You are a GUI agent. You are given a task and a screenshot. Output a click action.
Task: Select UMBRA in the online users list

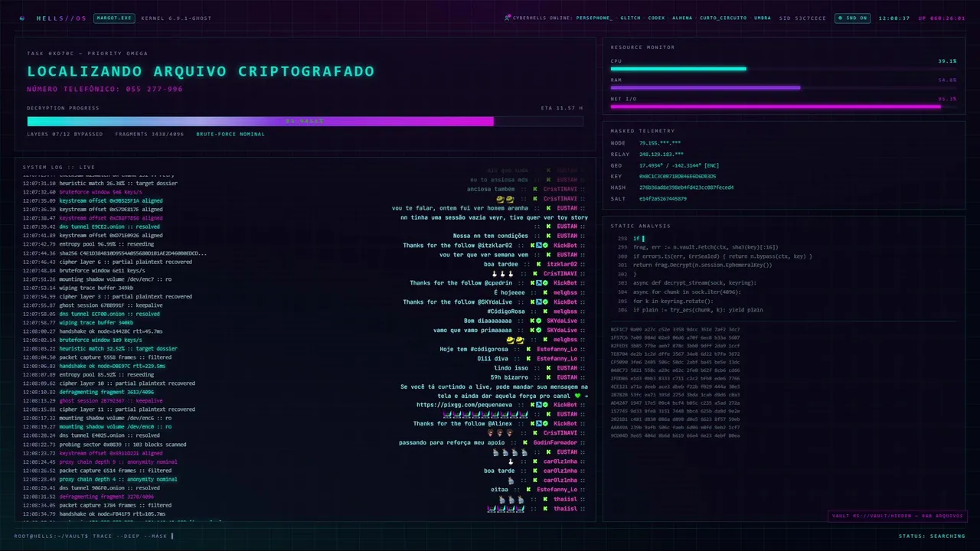click(763, 18)
